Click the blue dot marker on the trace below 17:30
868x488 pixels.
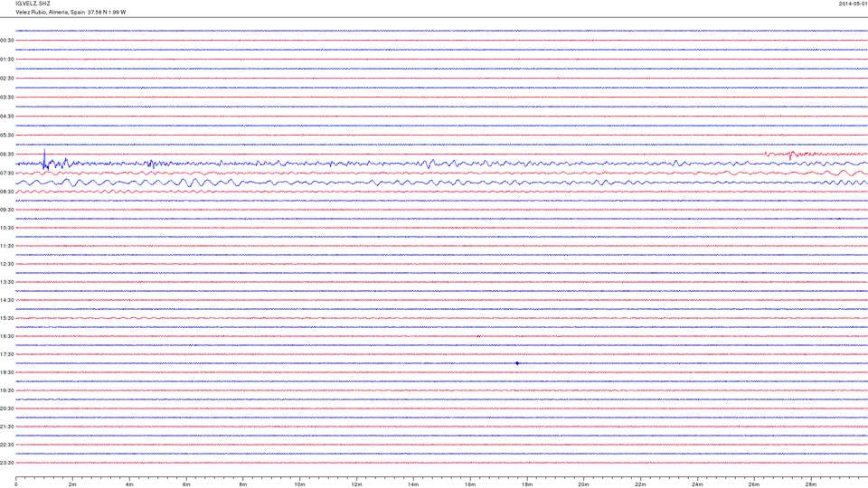[x=517, y=363]
